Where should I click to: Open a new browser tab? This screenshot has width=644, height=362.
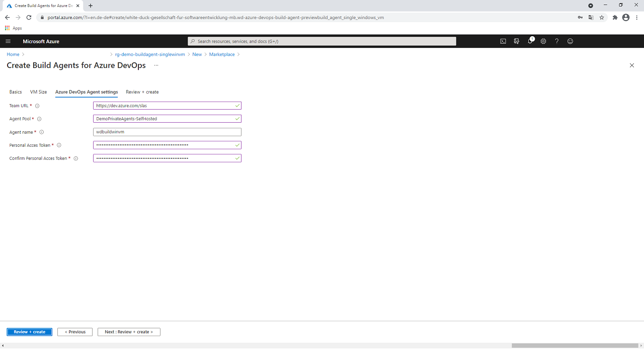pos(91,6)
